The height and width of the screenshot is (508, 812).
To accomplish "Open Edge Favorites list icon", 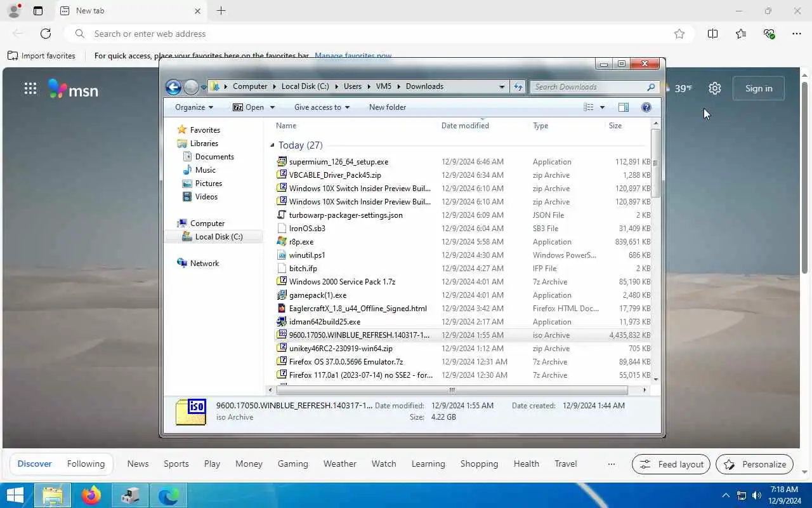I will pos(741,34).
